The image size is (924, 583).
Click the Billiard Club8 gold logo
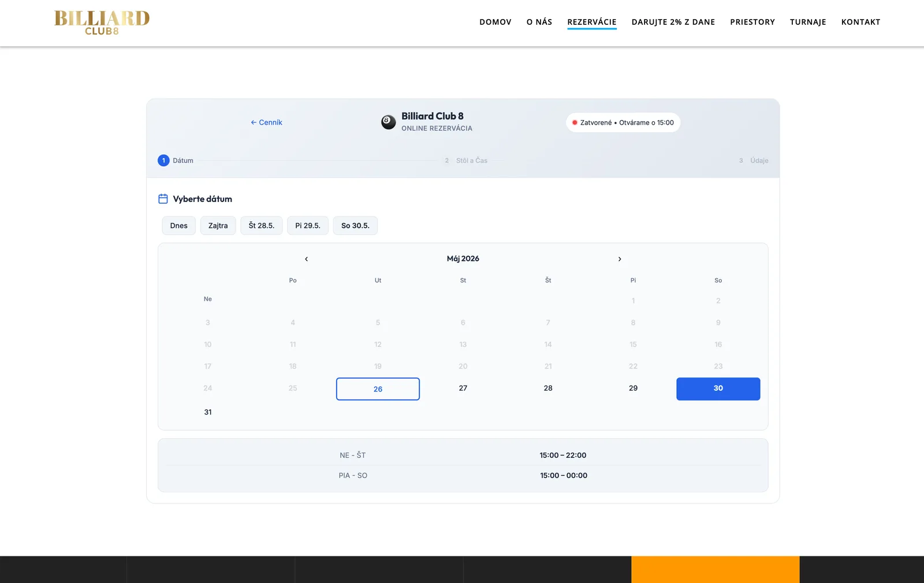(102, 23)
